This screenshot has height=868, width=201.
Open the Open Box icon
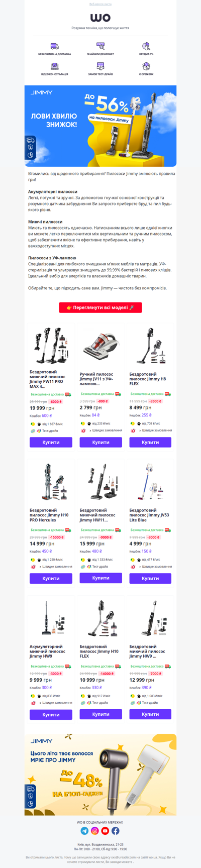point(146,66)
